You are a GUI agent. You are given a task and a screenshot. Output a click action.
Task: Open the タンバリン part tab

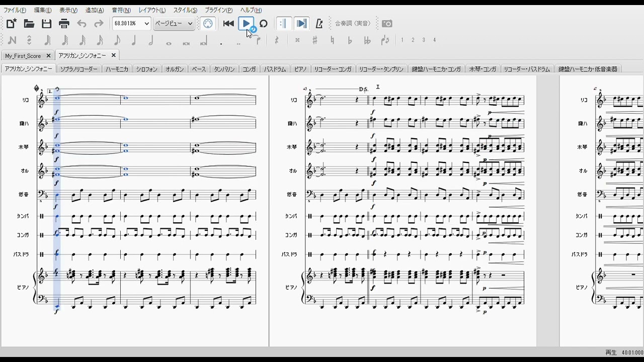(x=224, y=69)
